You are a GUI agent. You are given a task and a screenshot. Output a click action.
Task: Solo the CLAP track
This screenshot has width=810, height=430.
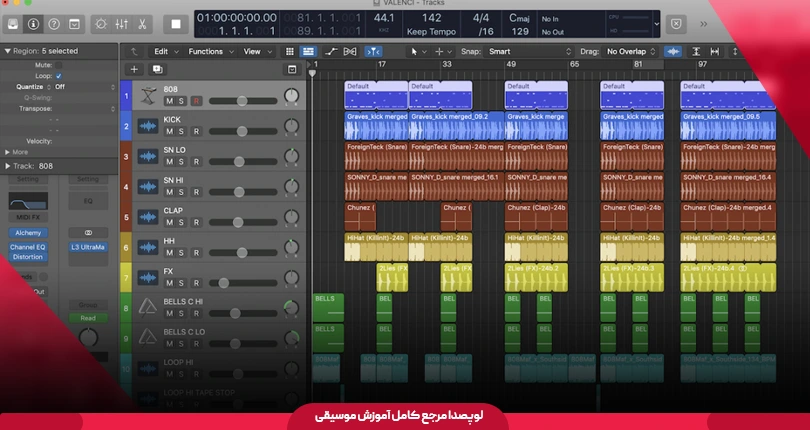[181, 223]
